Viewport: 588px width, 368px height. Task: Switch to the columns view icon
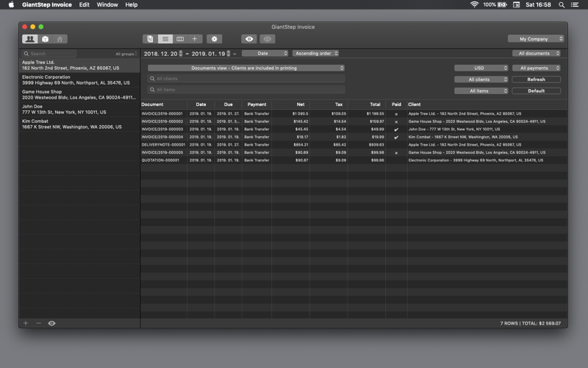point(180,39)
